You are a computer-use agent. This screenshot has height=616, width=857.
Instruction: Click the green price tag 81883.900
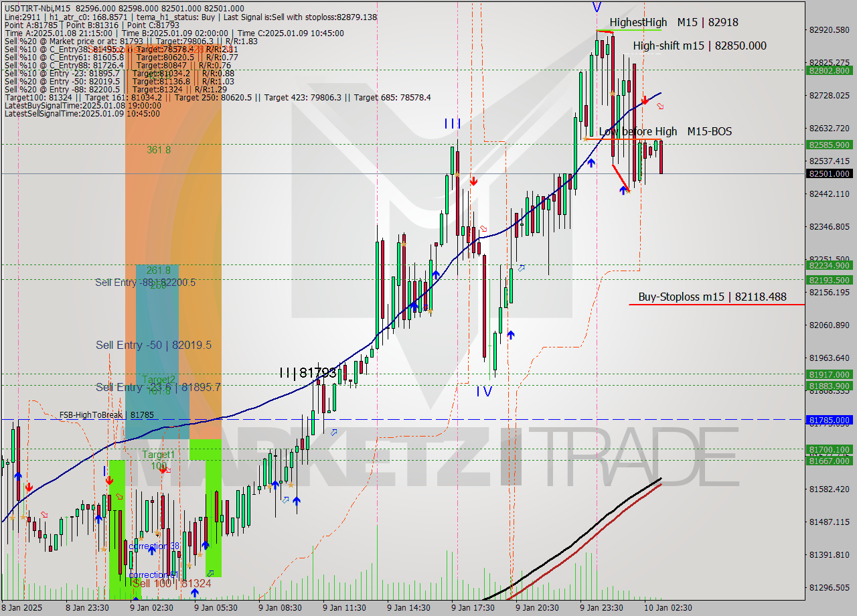tap(830, 386)
